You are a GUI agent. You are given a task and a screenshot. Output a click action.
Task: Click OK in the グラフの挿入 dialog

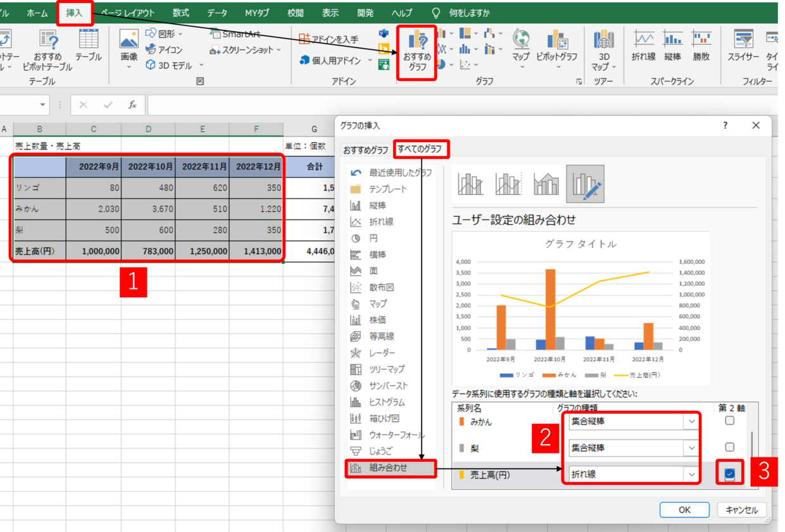[684, 510]
